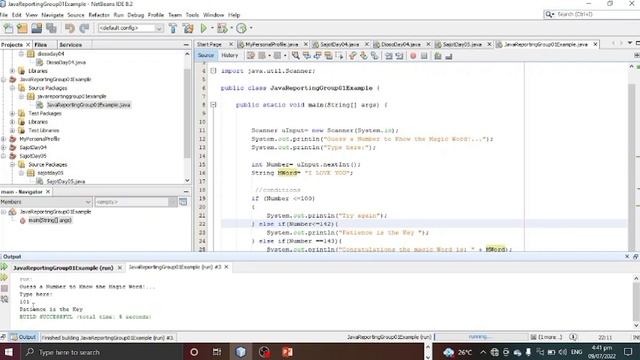Switch to the Start Page tab
Viewport: 640px width, 360px height.
click(x=209, y=44)
